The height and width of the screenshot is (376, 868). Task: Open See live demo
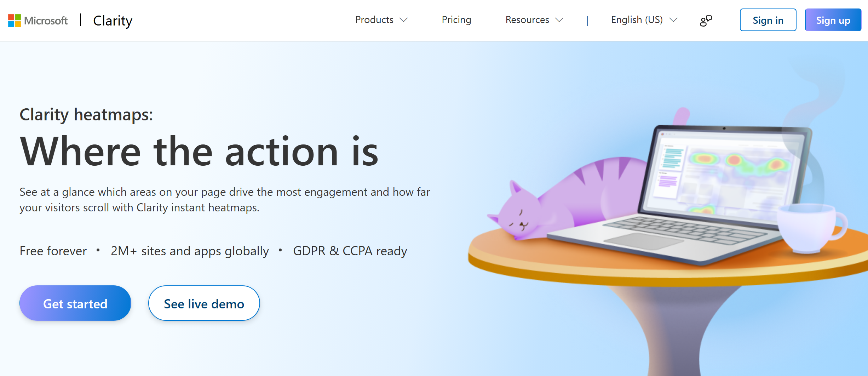pos(204,303)
